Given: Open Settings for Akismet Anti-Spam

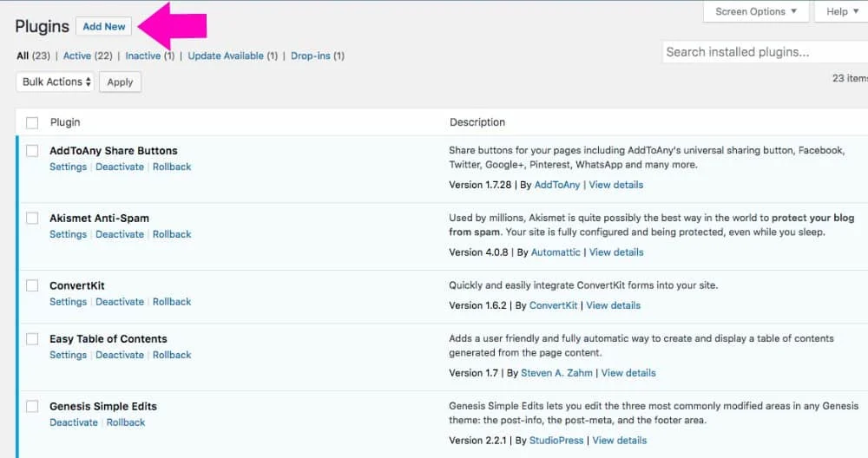Looking at the screenshot, I should tap(68, 234).
